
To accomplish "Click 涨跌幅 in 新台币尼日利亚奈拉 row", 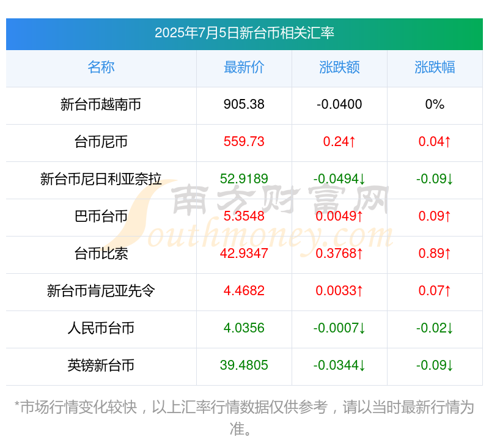I will tap(435, 179).
